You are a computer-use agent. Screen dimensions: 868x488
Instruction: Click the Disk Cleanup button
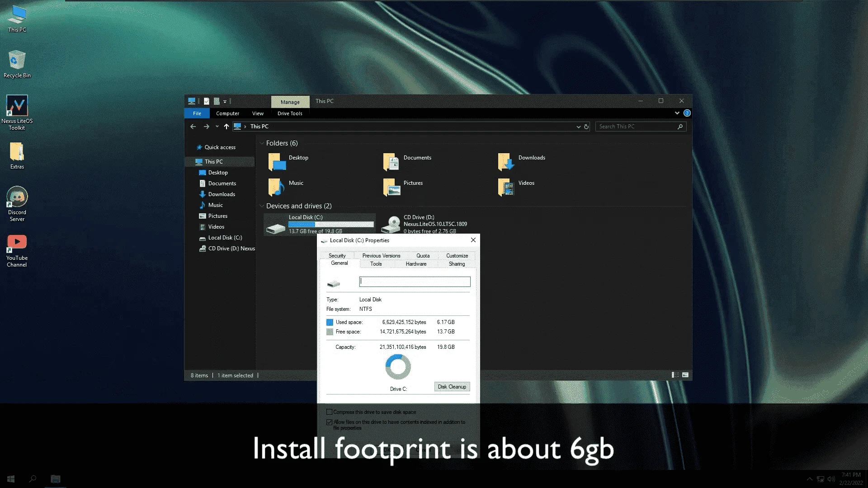pyautogui.click(x=452, y=387)
